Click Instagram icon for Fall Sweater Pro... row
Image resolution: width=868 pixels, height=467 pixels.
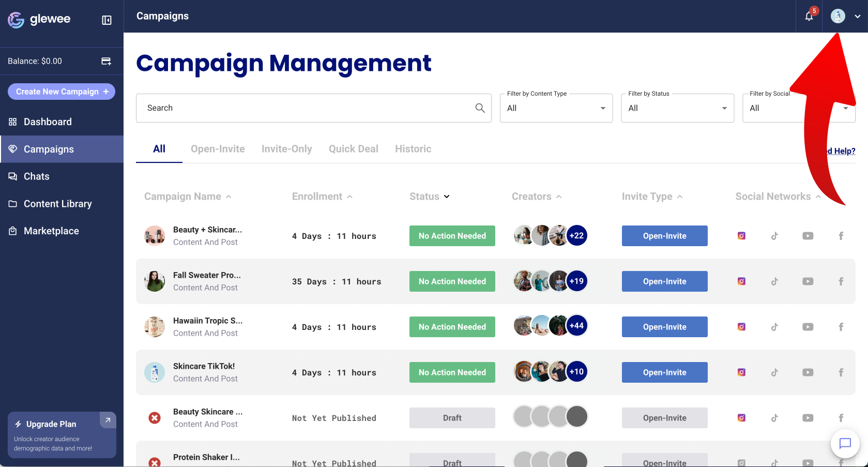[x=741, y=281]
